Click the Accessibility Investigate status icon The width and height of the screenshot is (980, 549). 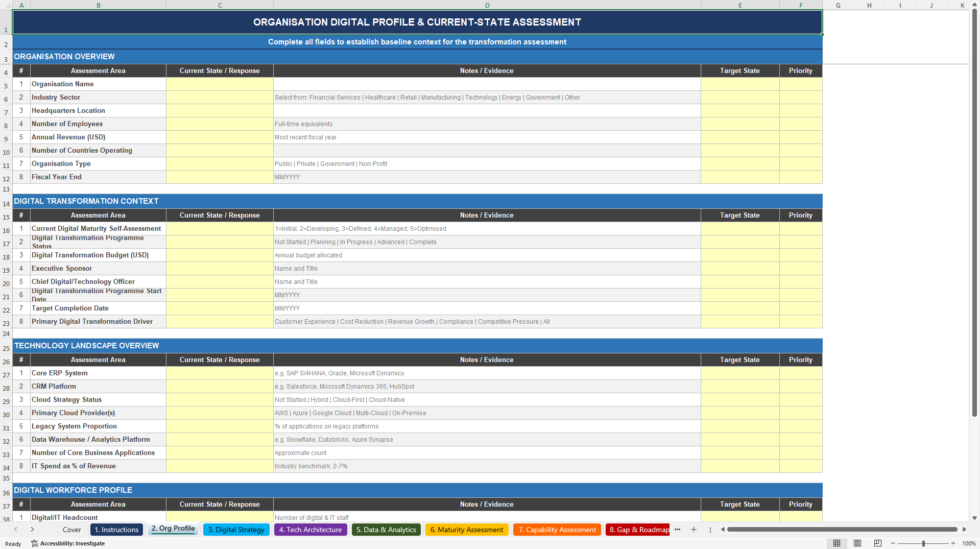[68, 543]
